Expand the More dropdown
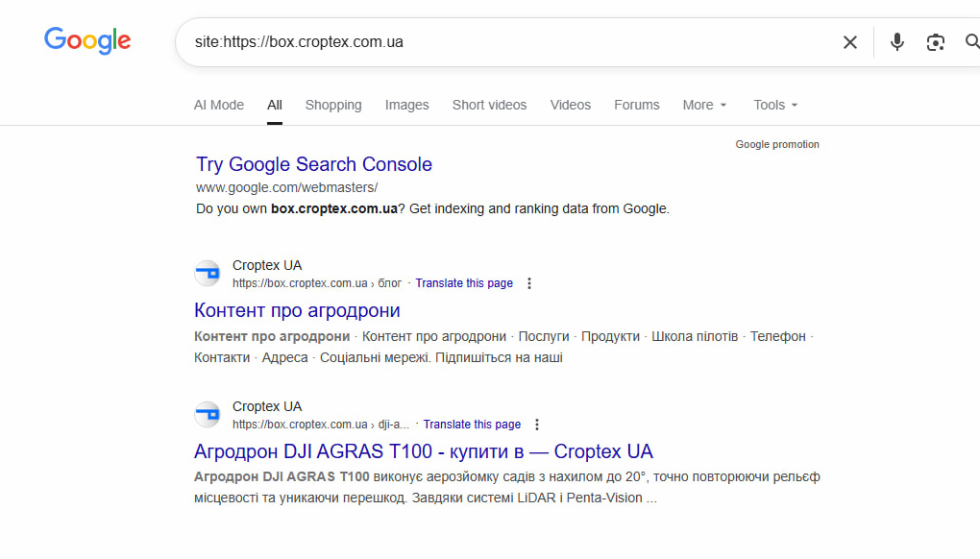This screenshot has height=559, width=980. tap(704, 105)
